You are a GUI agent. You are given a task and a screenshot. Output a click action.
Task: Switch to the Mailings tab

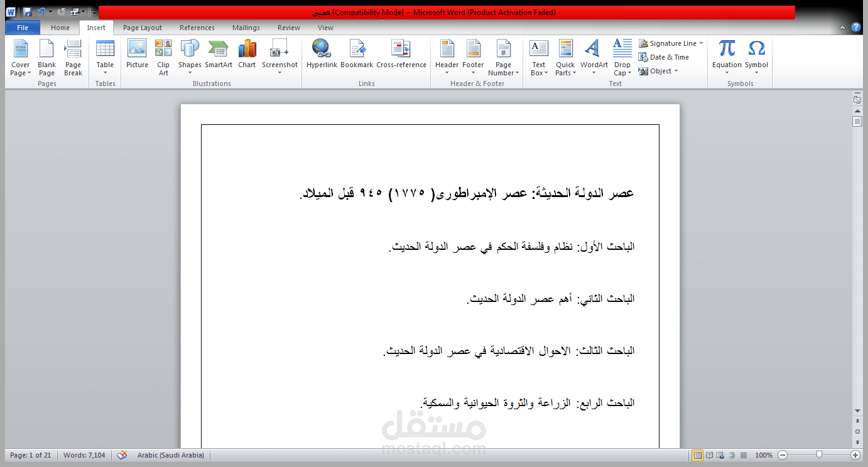(246, 28)
